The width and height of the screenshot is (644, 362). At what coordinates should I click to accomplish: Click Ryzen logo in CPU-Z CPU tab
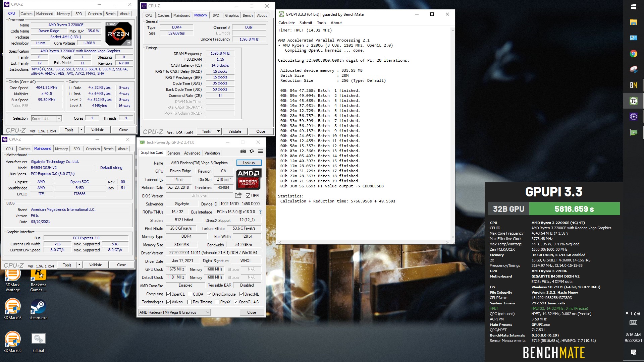118,34
